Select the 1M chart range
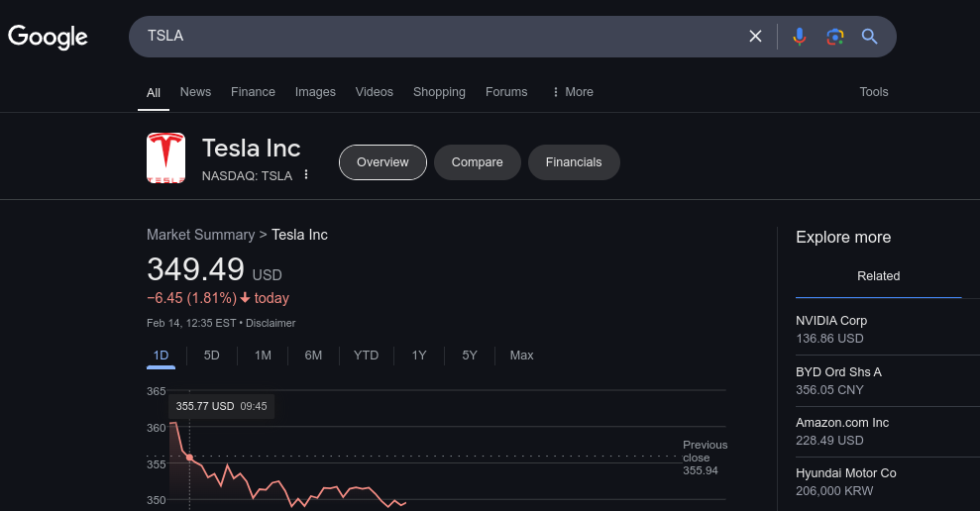This screenshot has height=511, width=980. click(263, 356)
